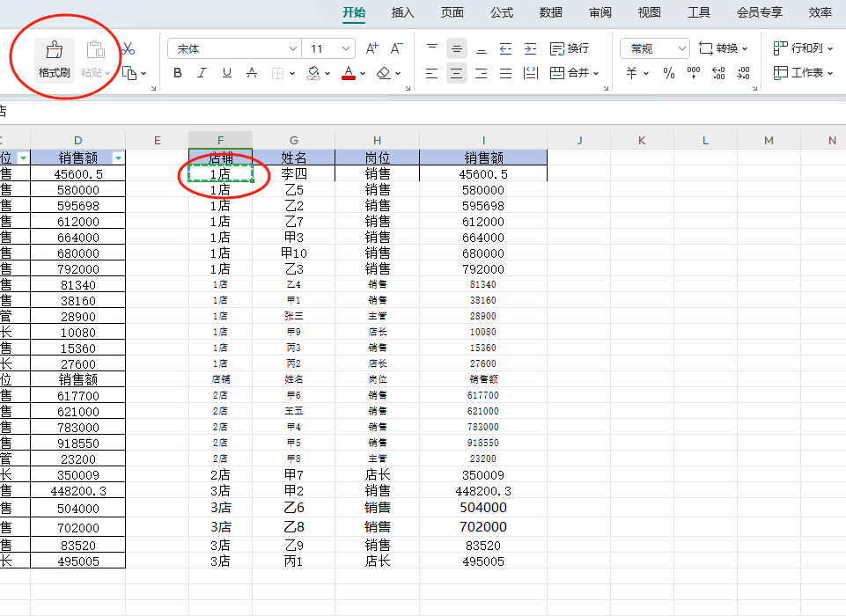The image size is (846, 616).
Task: Select column G cell 张三
Action: click(x=294, y=316)
